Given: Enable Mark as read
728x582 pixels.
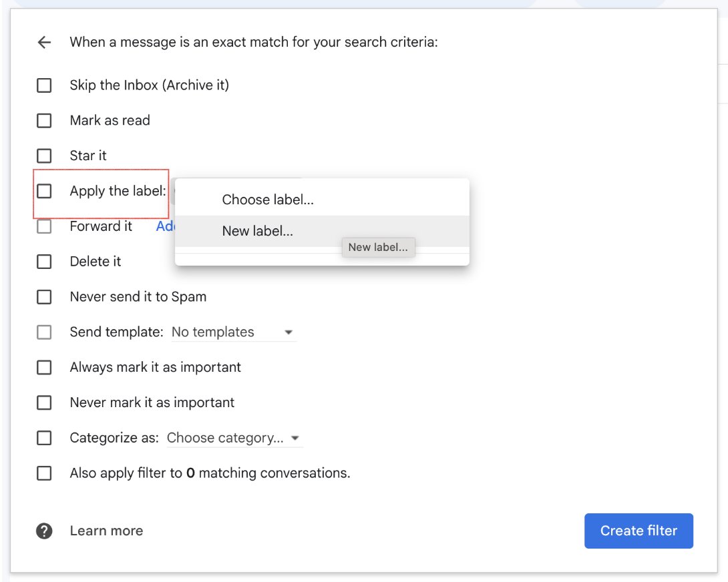Looking at the screenshot, I should pos(43,120).
